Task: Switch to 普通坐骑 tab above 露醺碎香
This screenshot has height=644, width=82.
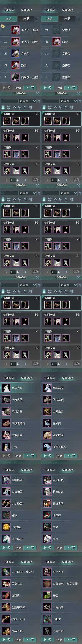Action: pyautogui.click(x=9, y=470)
